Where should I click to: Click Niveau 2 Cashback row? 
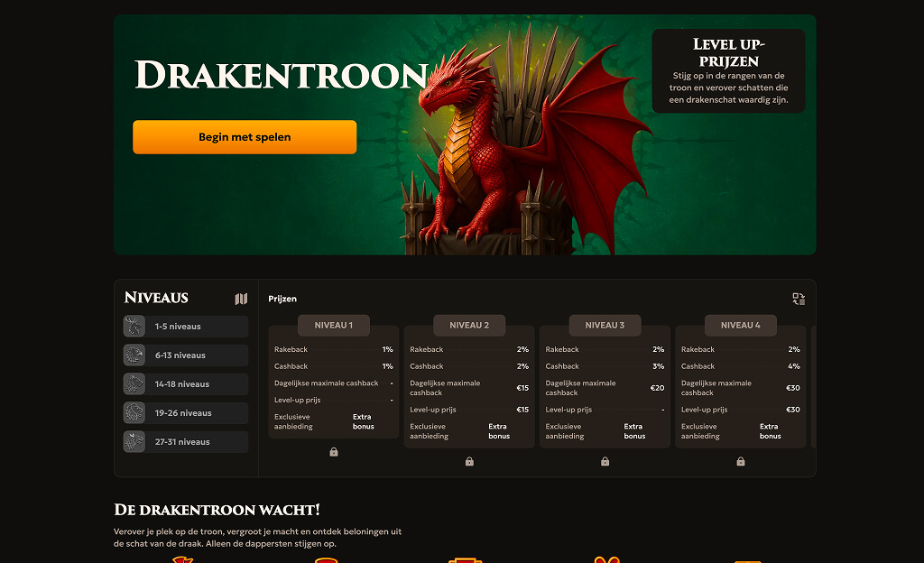[x=469, y=366]
